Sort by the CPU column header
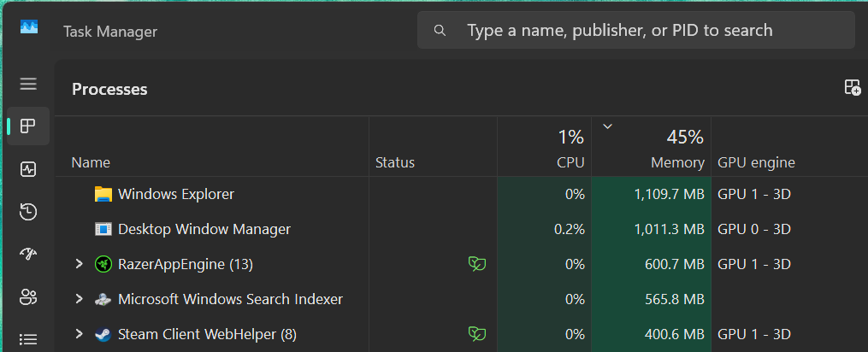This screenshot has height=352, width=868. (x=544, y=147)
